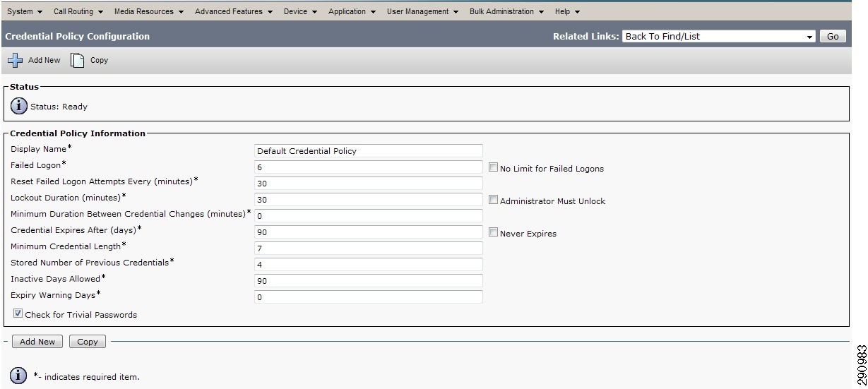This screenshot has height=389, width=868.
Task: Open the System menu
Action: (x=25, y=11)
